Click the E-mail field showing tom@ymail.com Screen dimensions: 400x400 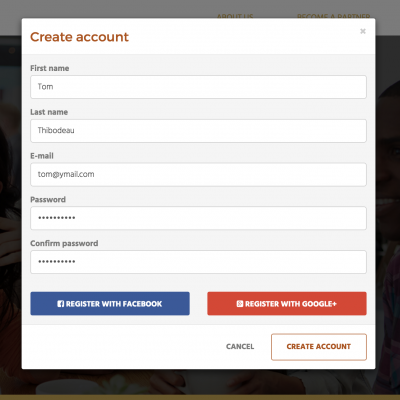coord(198,174)
